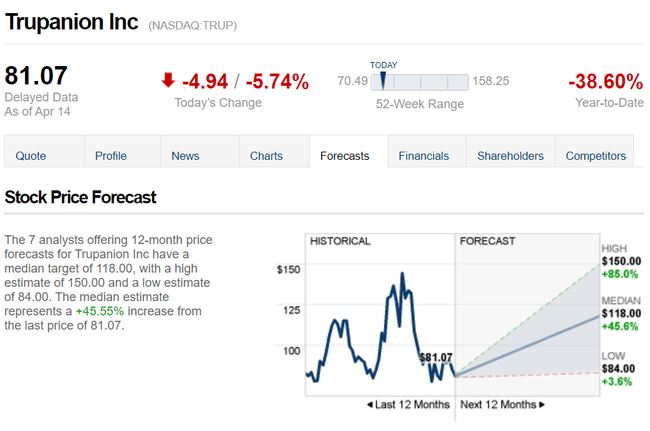Switch to the Competitors tab
The width and height of the screenshot is (650, 431).
click(596, 156)
